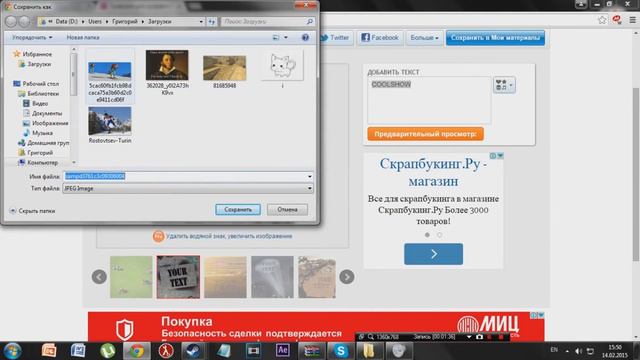Open the Chrome menu hamburger icon

pyautogui.click(x=632, y=20)
